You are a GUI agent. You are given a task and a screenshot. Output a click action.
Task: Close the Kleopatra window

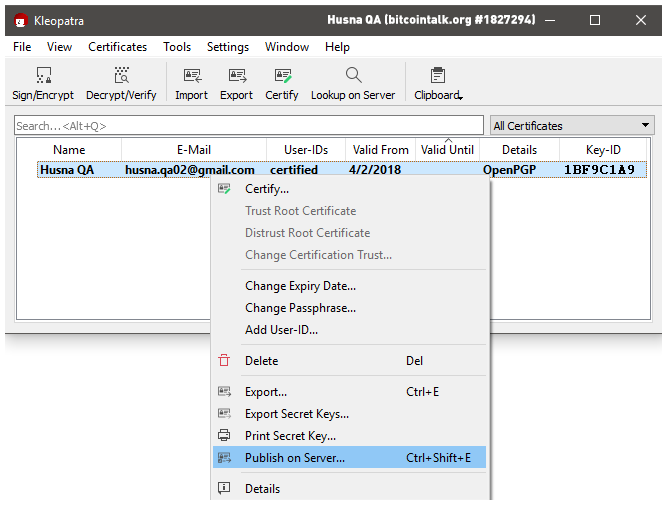pyautogui.click(x=641, y=20)
